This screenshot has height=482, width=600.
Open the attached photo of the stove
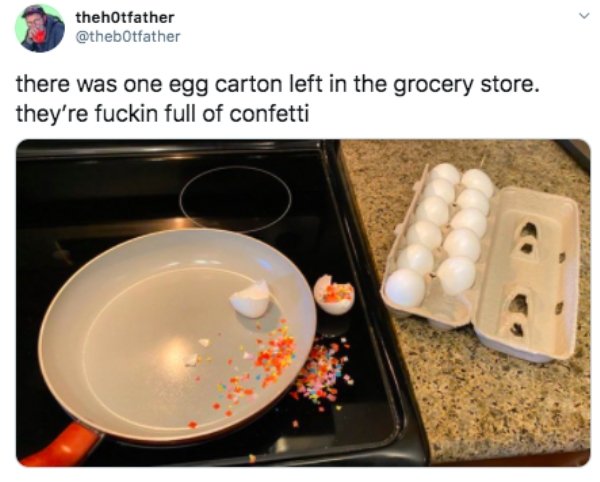303,303
